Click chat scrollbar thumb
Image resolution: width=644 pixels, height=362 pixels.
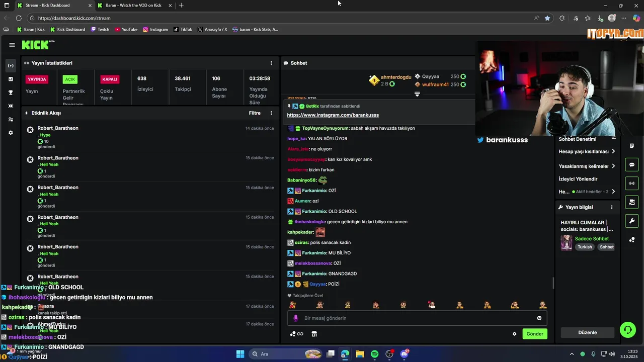tap(553, 283)
